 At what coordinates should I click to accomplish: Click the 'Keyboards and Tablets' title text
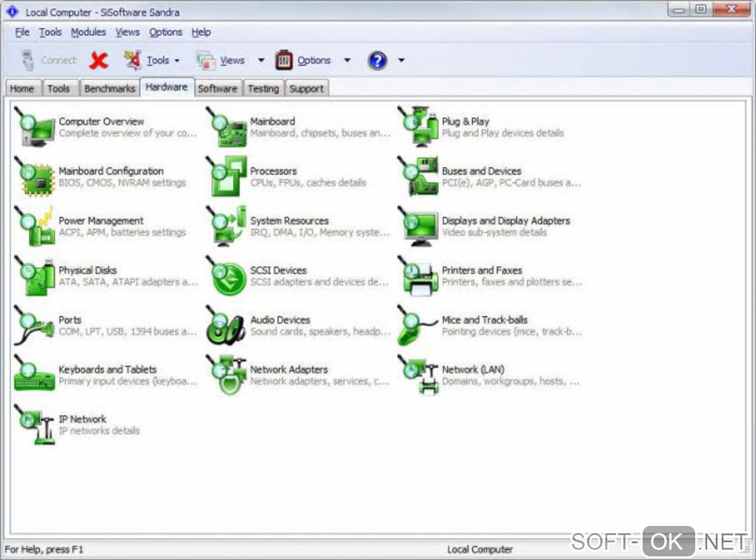(107, 370)
